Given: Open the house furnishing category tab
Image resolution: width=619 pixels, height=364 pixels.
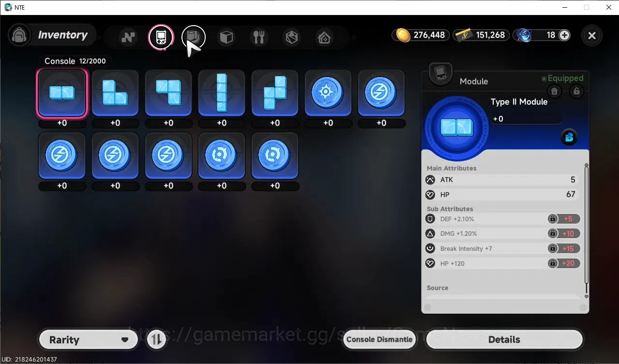Looking at the screenshot, I should (324, 37).
